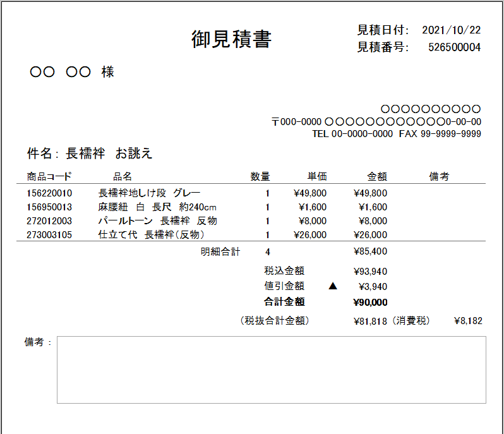
Task: Click the (消費税) label
Action: pos(411,320)
